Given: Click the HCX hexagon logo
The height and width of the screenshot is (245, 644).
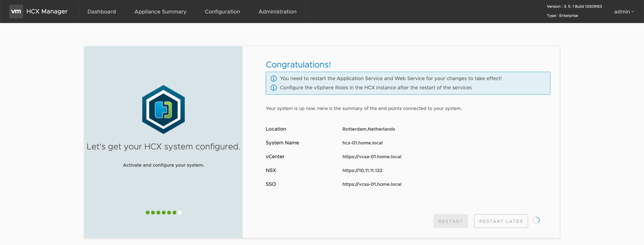Looking at the screenshot, I should pyautogui.click(x=163, y=109).
